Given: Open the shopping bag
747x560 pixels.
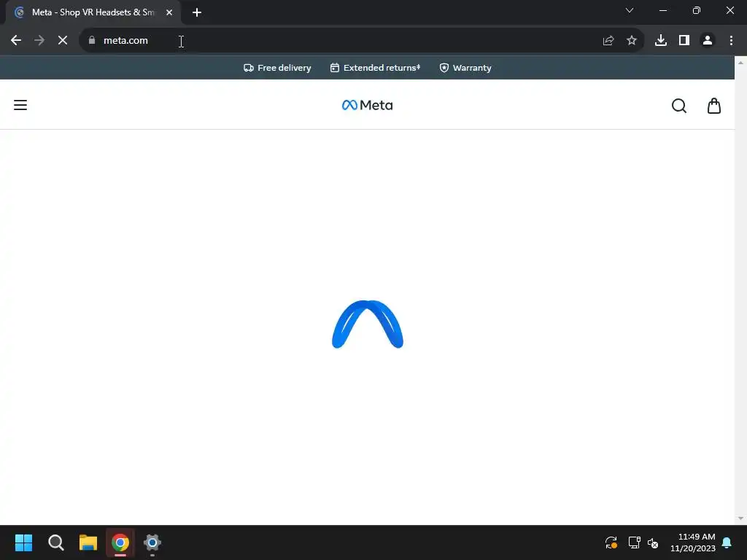Looking at the screenshot, I should pos(713,105).
